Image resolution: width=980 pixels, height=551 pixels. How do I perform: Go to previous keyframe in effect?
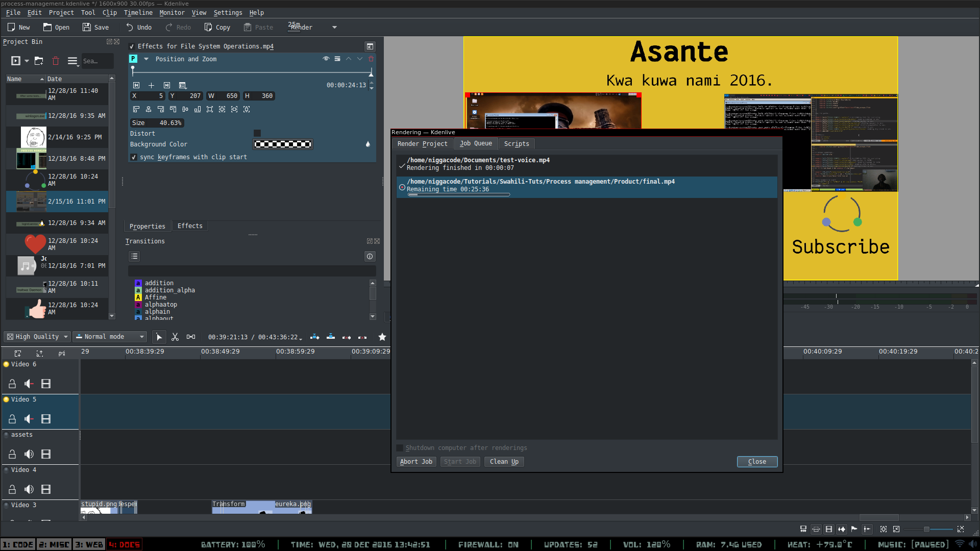pos(136,85)
